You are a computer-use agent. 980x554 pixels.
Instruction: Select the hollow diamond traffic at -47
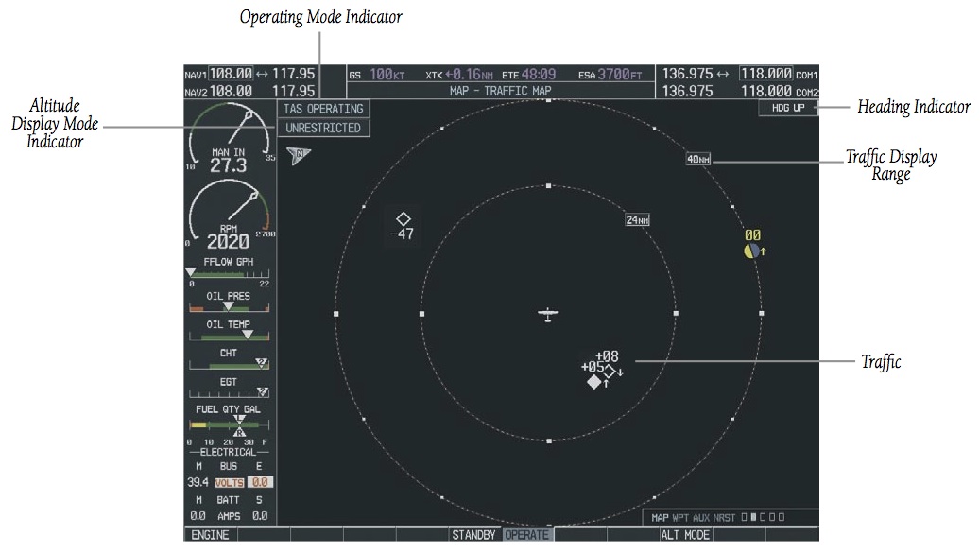tap(404, 219)
